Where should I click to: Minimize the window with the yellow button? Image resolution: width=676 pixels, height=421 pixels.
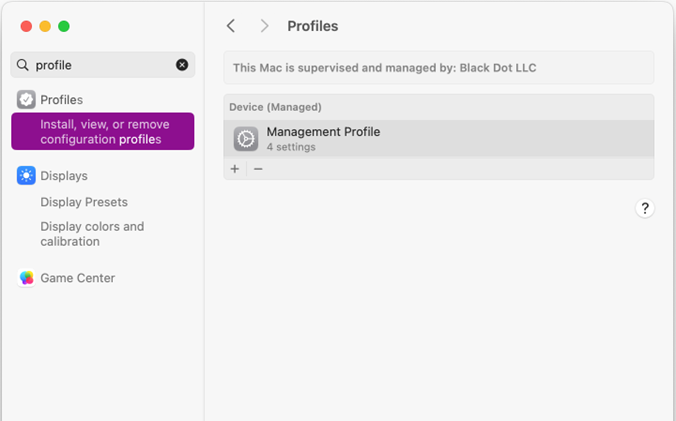pos(45,26)
